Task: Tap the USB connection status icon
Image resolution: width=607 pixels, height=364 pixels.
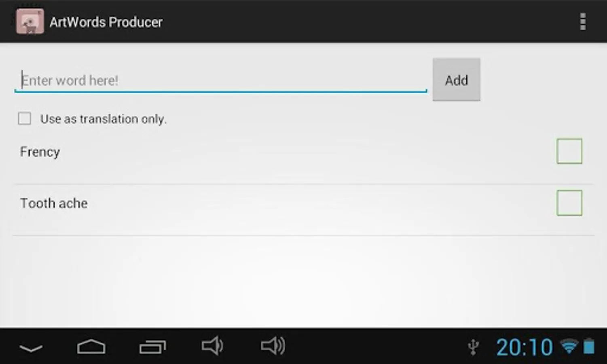Action: (x=473, y=347)
